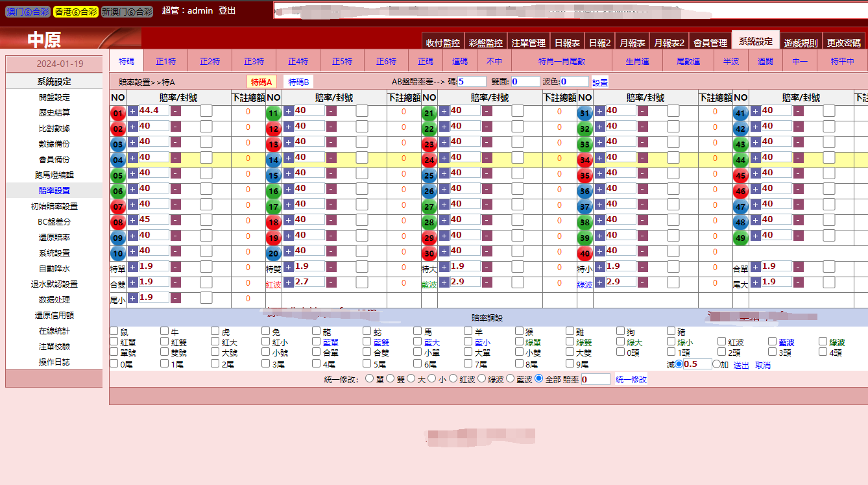Tick the block checkbox for number 12
Viewport: 868px width, 485px height.
coord(361,127)
